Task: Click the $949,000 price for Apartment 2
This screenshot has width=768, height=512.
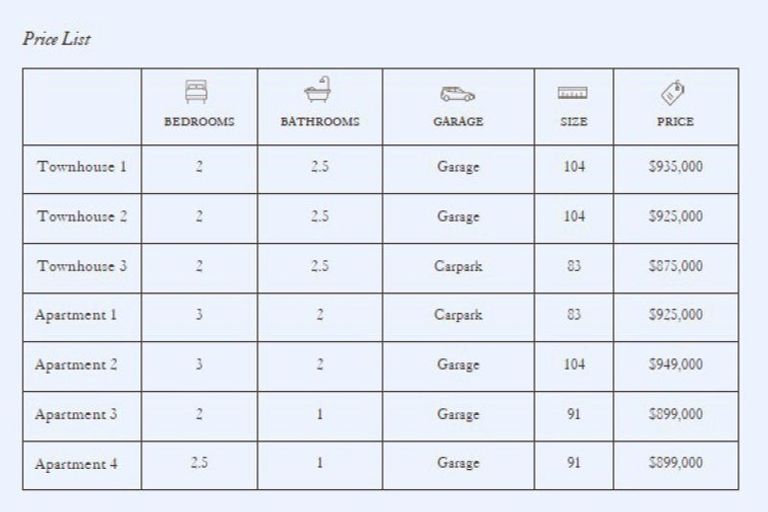Action: pyautogui.click(x=675, y=365)
